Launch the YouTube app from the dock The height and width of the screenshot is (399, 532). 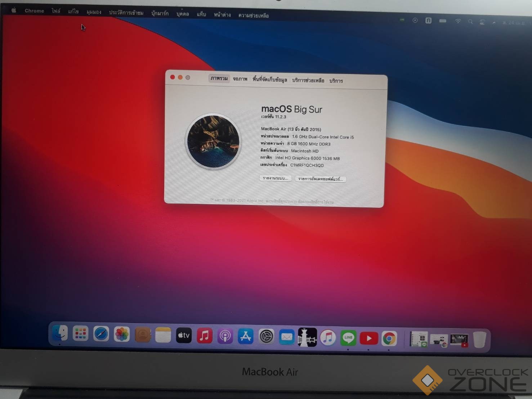pyautogui.click(x=369, y=338)
